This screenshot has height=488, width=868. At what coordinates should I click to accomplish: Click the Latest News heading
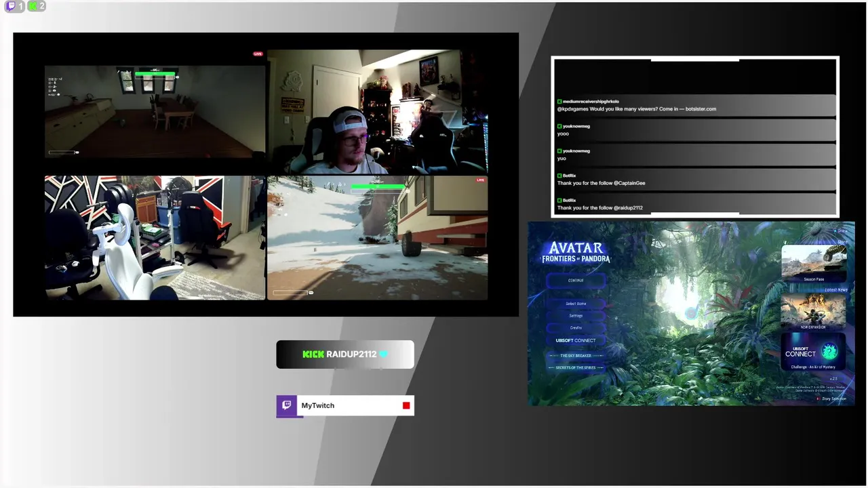click(x=836, y=289)
